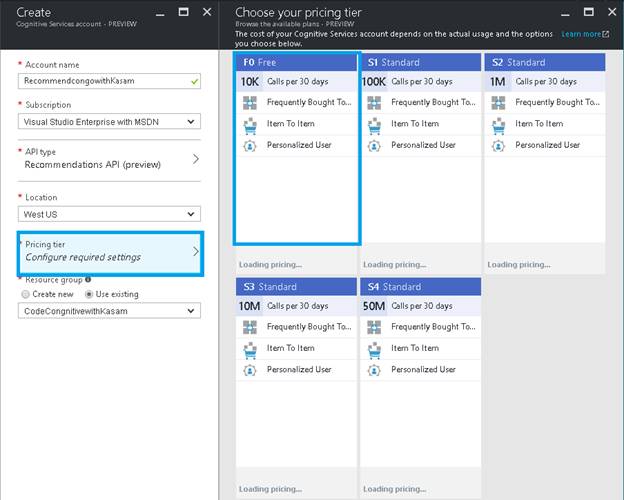
Task: Open the Subscription dropdown
Action: pos(110,122)
